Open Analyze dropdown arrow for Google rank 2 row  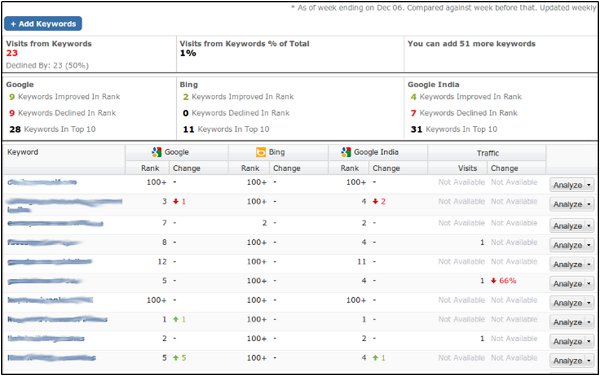[x=589, y=342]
